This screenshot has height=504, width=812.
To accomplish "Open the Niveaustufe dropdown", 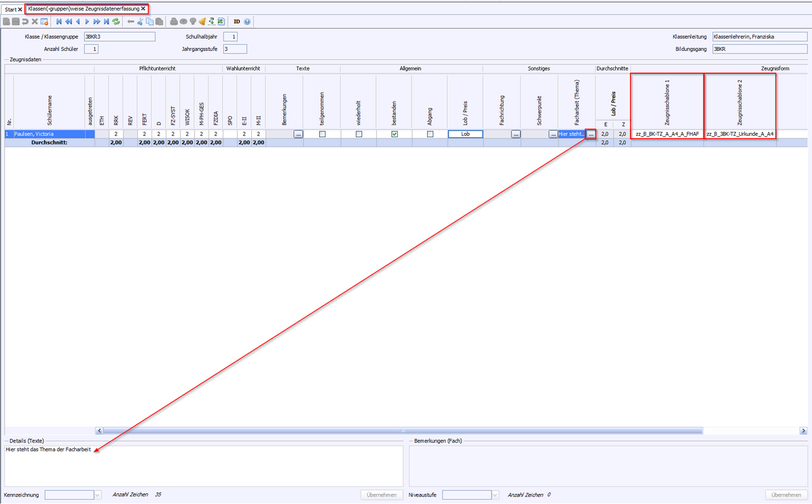I will pos(495,495).
